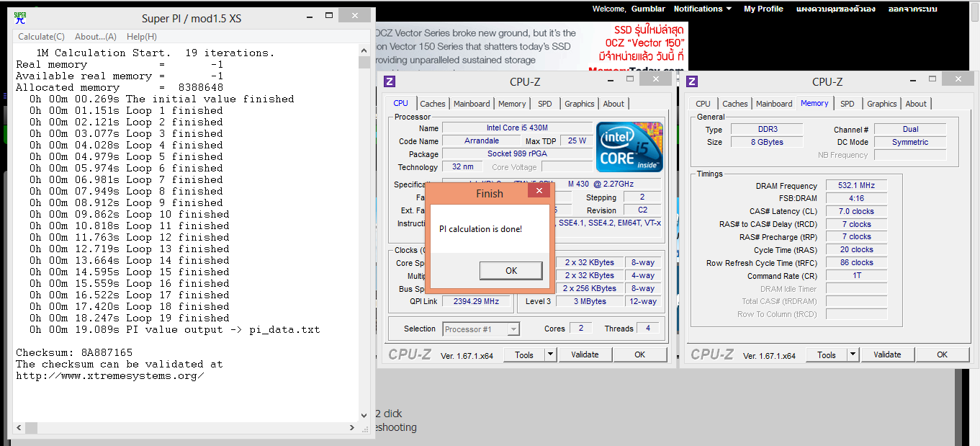Click OK button in left CPU-Z window
Image resolution: width=980 pixels, height=446 pixels.
[639, 354]
